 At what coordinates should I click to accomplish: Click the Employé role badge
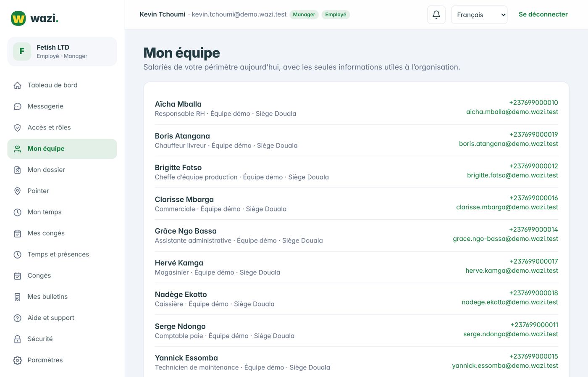[336, 15]
